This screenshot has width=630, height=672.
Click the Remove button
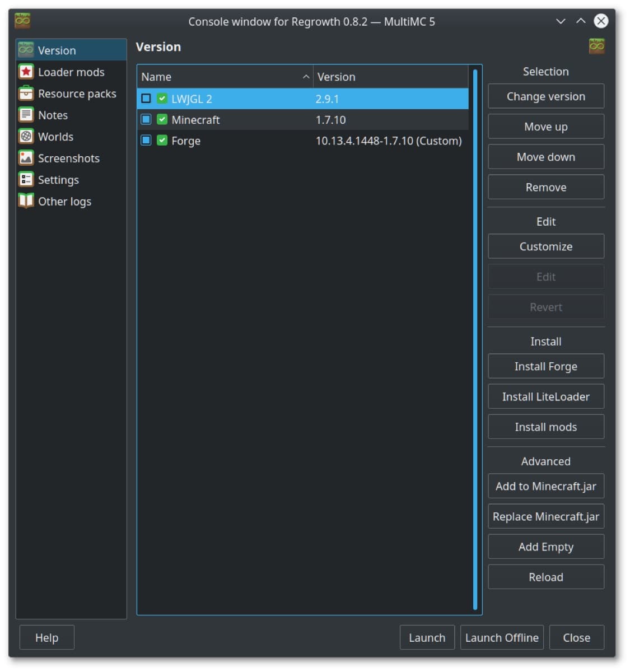click(x=546, y=187)
